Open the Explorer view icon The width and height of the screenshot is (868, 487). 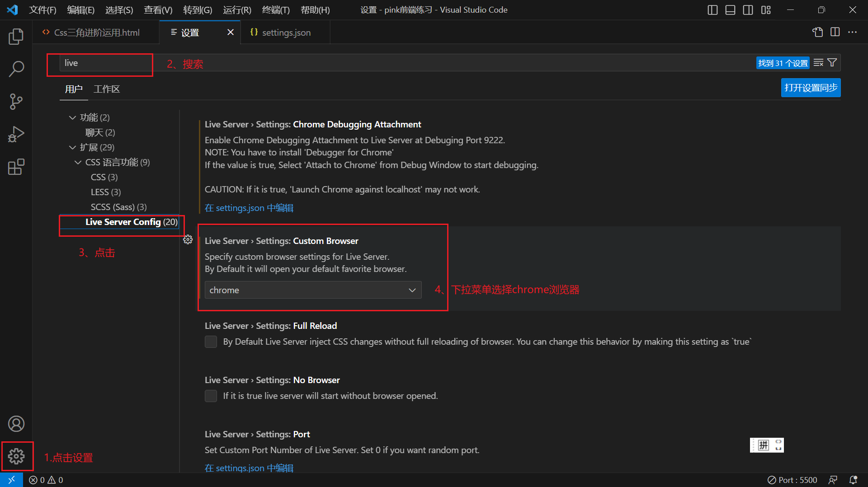(16, 37)
